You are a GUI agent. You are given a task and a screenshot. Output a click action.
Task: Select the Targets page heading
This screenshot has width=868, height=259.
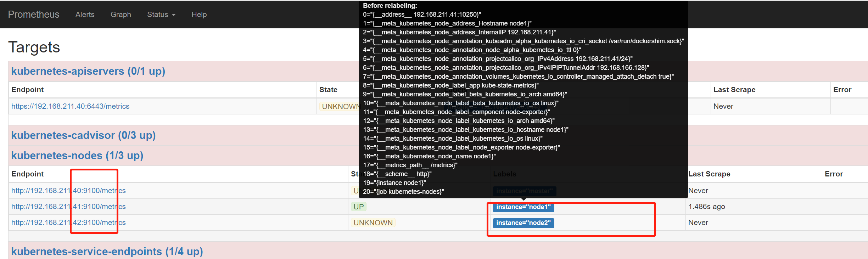[34, 47]
